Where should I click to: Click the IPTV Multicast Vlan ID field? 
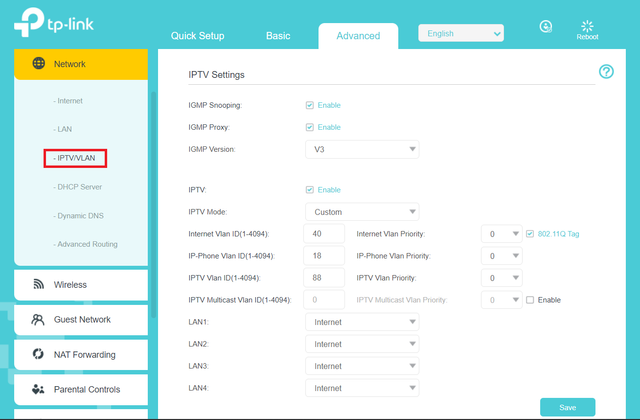pos(324,300)
